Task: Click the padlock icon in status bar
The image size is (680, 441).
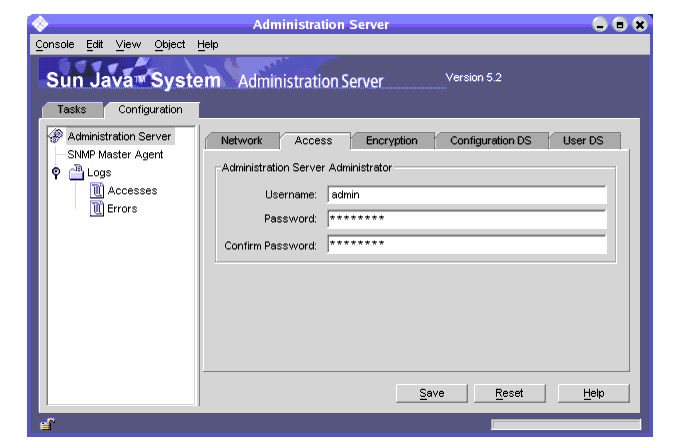Action: tap(48, 424)
